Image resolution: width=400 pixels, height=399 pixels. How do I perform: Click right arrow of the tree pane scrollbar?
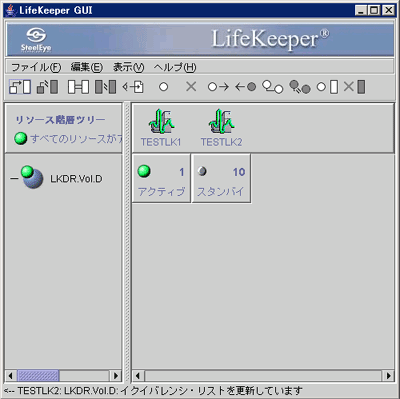(x=116, y=376)
